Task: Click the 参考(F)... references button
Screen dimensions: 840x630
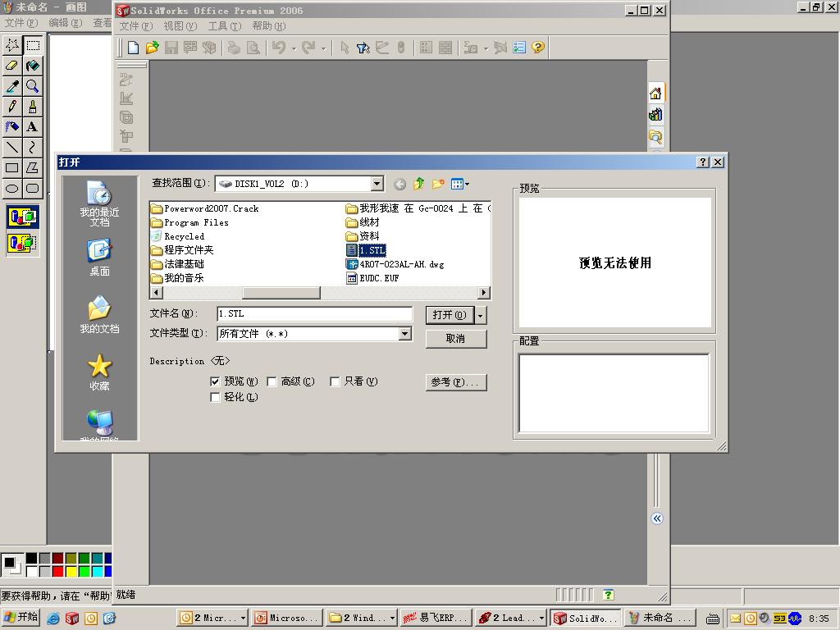Action: point(456,382)
